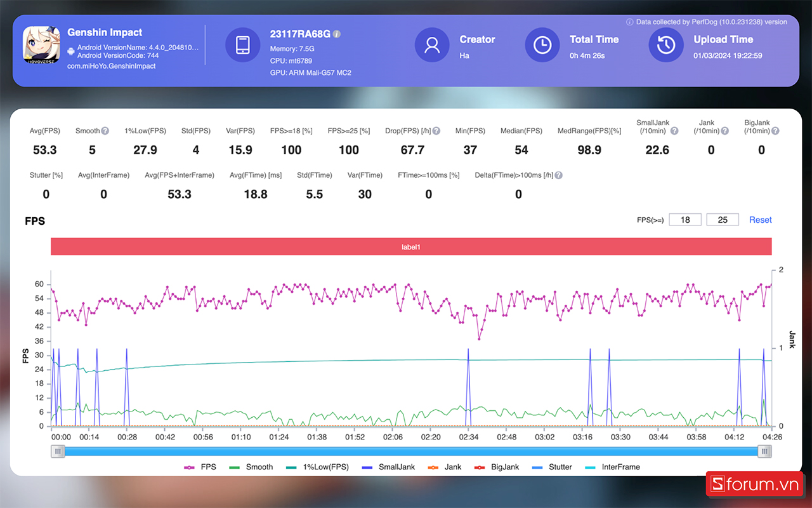The image size is (812, 508).
Task: Toggle the Smooth series in the legend
Action: pos(251,467)
